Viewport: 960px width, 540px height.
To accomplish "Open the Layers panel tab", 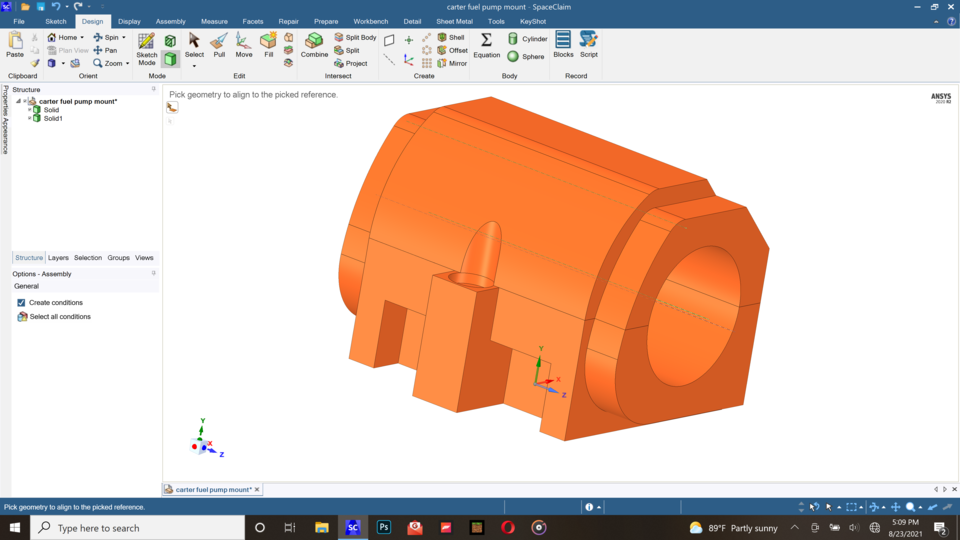I will 58,258.
